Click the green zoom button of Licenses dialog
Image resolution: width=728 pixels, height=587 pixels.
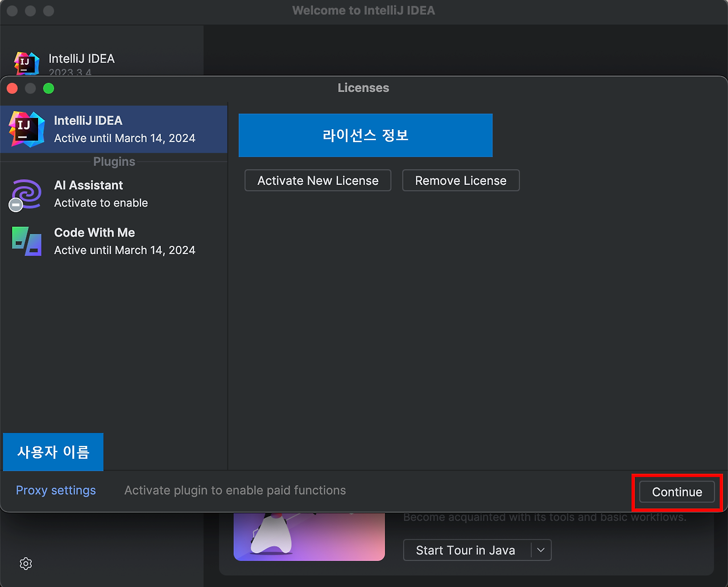tap(49, 88)
